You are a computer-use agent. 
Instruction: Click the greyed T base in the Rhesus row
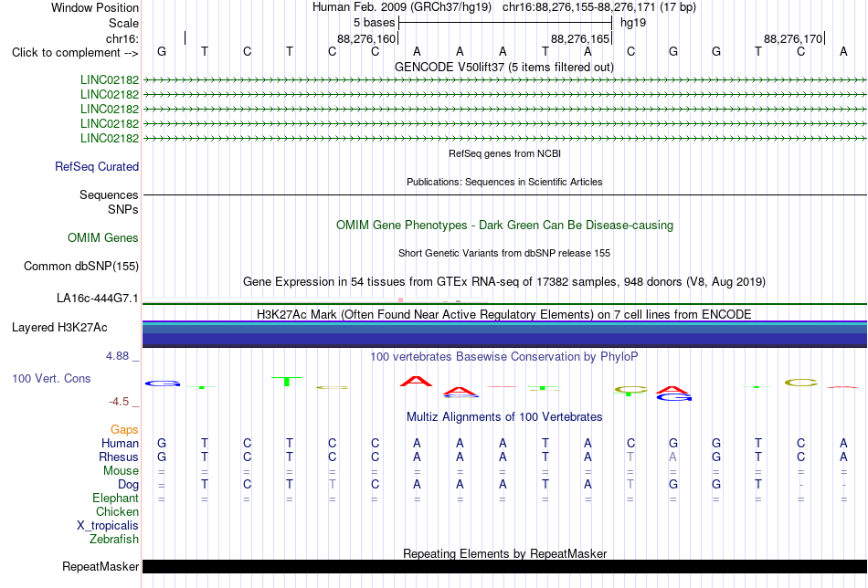[630, 457]
